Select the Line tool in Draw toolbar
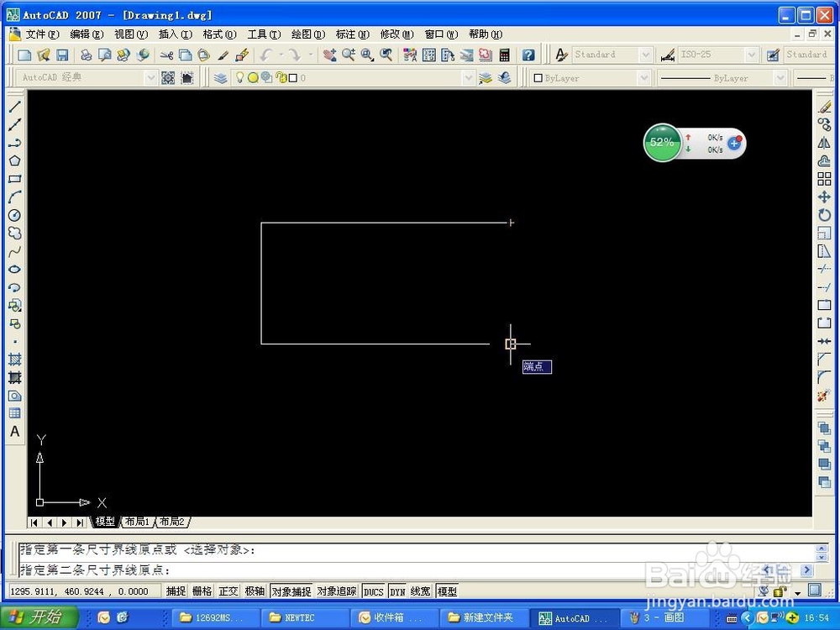Screen dimensions: 840x630 pyautogui.click(x=14, y=107)
